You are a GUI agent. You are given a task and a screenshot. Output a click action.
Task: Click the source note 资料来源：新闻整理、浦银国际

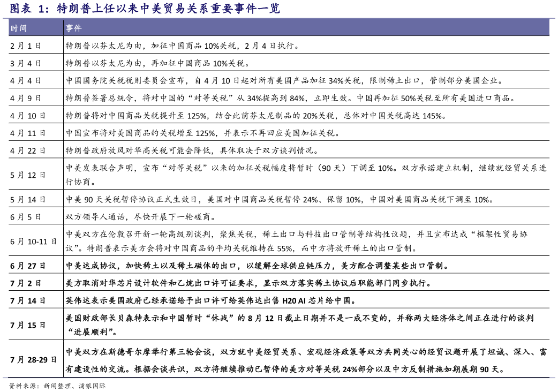click(57, 386)
